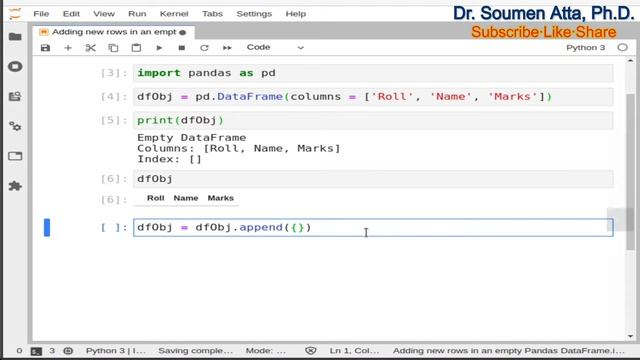This screenshot has height=360, width=640.
Task: Click the import pandas as pd cell
Action: (x=373, y=73)
